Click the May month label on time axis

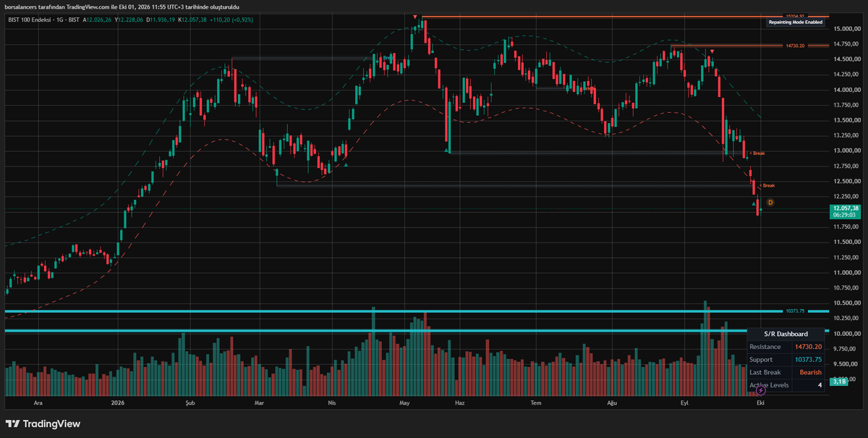tap(405, 402)
